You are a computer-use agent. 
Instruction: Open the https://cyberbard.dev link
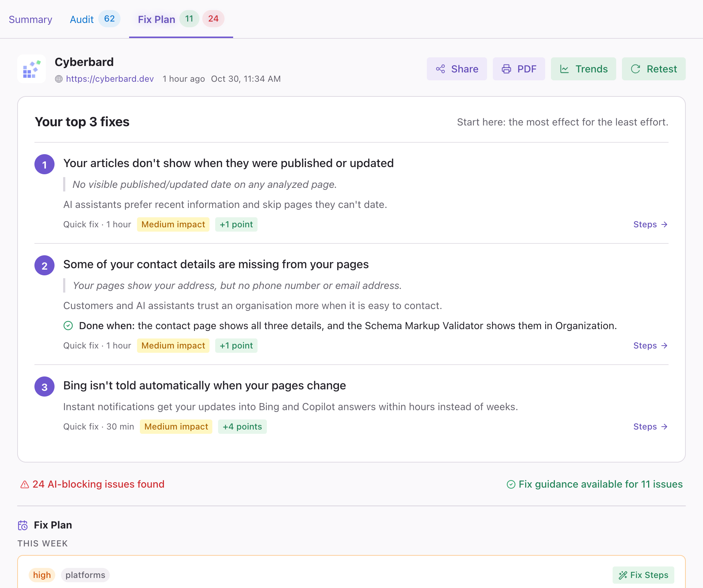pos(110,79)
